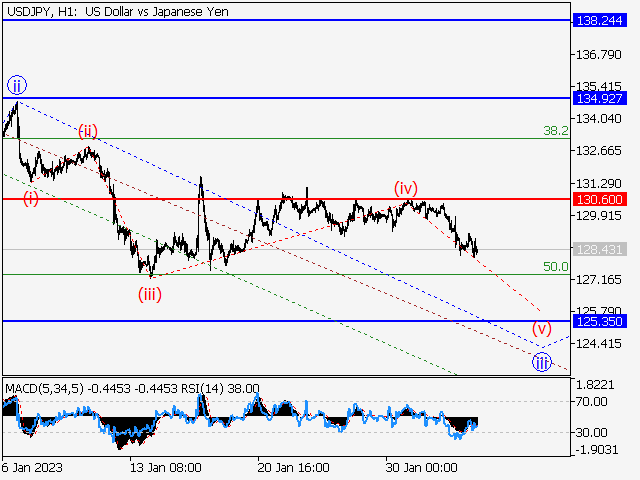Click the 20 Jan 16:00 date label
The width and height of the screenshot is (640, 480).
point(293,467)
